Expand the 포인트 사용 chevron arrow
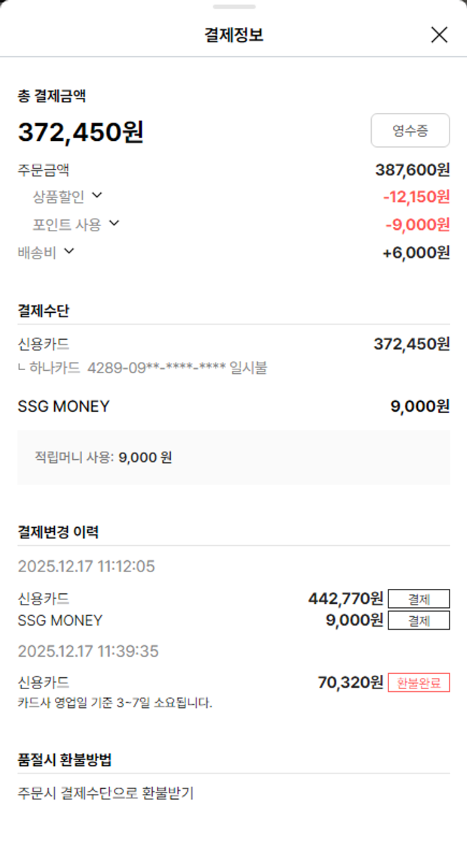467x868 pixels. [x=113, y=223]
